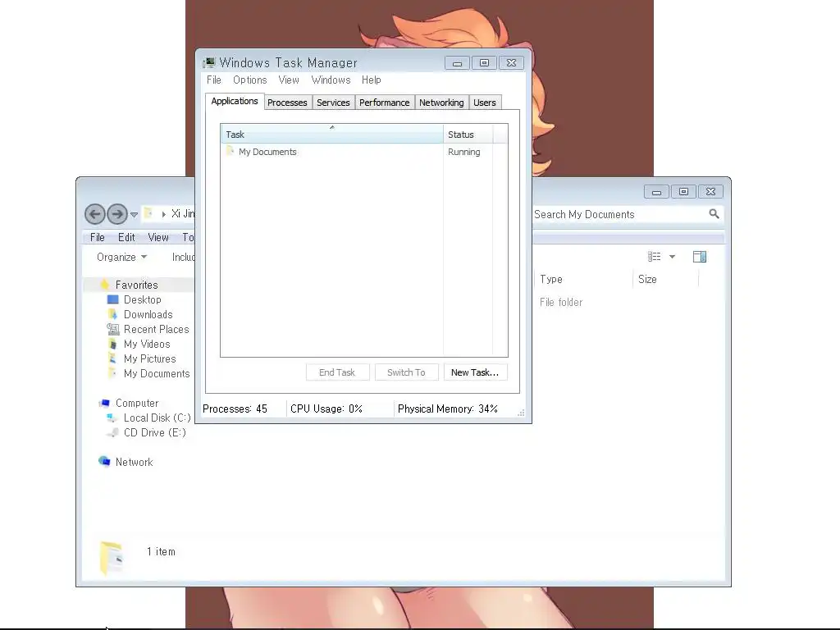Minimize the Windows Task Manager window

(x=457, y=63)
